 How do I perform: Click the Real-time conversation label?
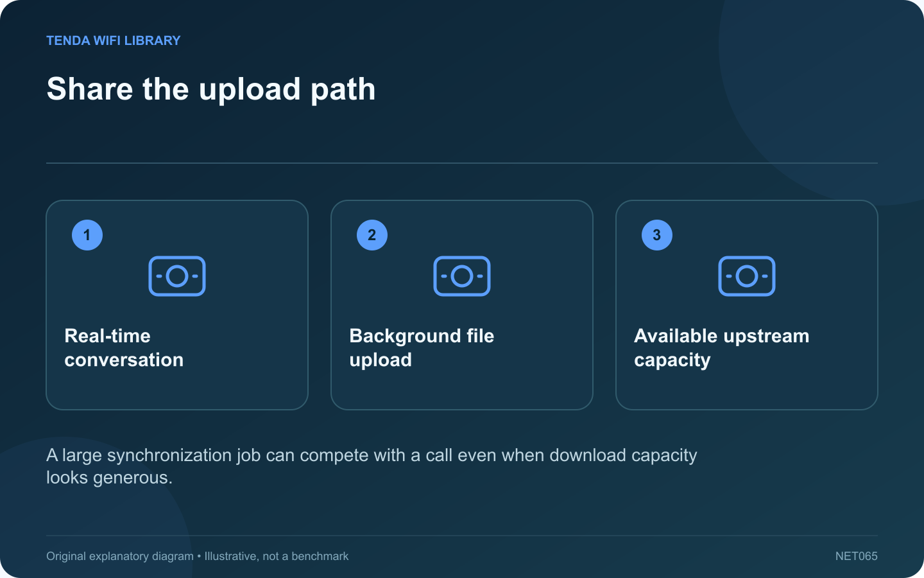pyautogui.click(x=124, y=348)
